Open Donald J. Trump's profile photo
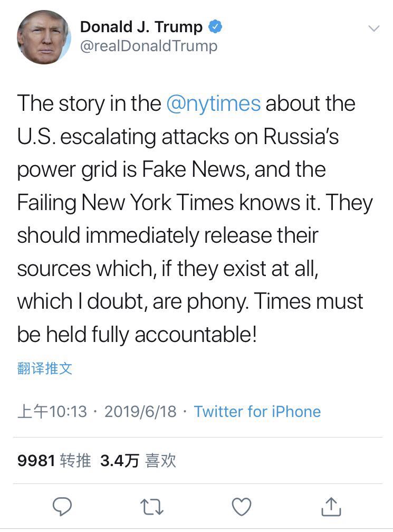393x532 pixels. pyautogui.click(x=44, y=37)
